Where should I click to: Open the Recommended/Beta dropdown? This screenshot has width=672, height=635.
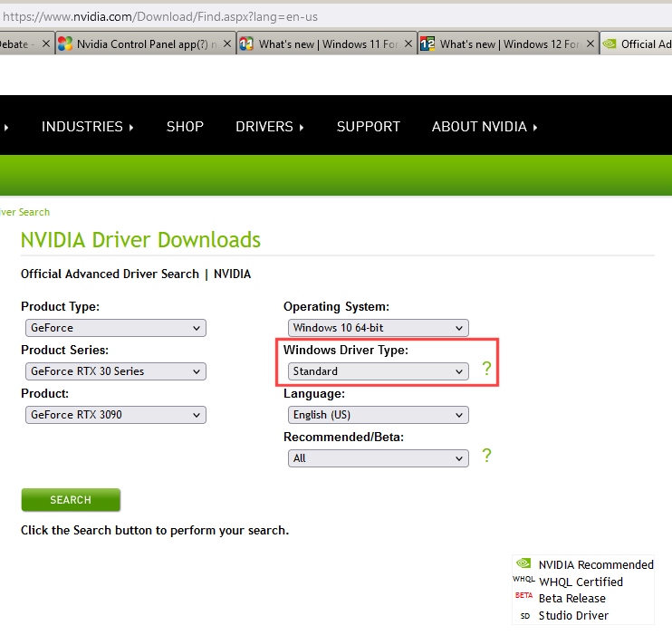378,458
